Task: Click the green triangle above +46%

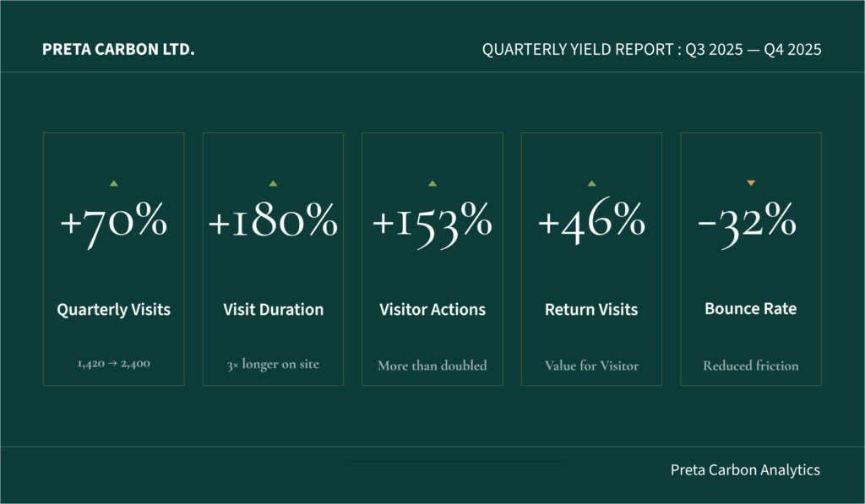Action: [x=591, y=183]
